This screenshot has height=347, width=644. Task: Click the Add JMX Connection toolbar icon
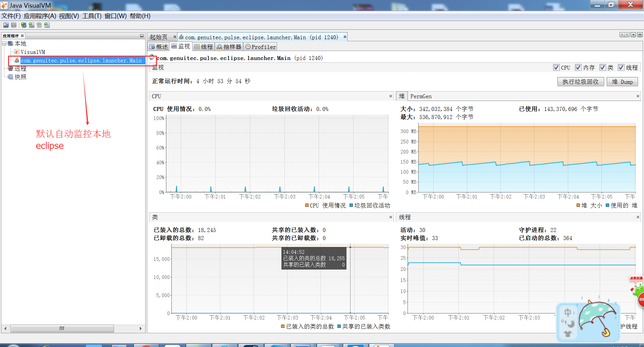[32, 25]
